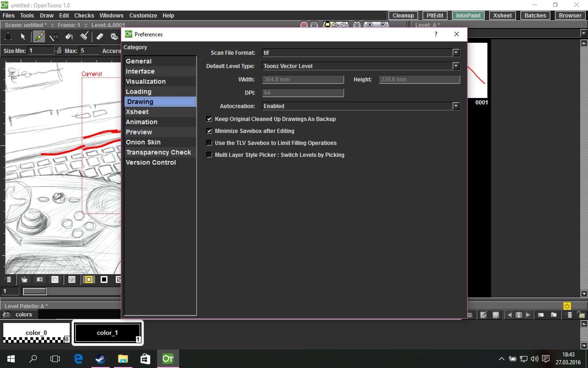The height and width of the screenshot is (368, 588).
Task: Select the Interface preferences category
Action: [x=160, y=71]
